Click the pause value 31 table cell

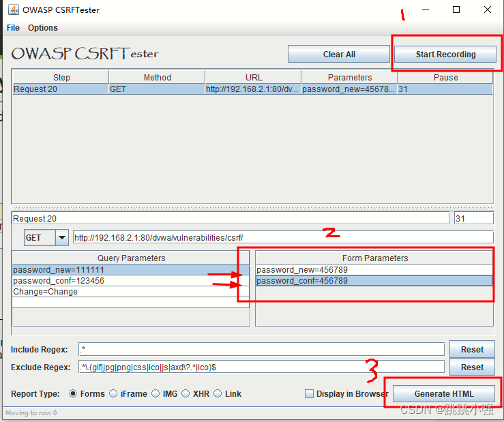pyautogui.click(x=445, y=89)
